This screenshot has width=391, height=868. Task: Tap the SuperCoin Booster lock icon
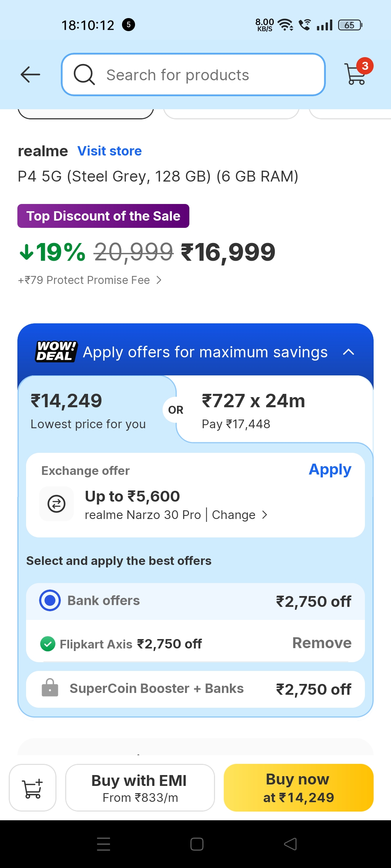(50, 688)
